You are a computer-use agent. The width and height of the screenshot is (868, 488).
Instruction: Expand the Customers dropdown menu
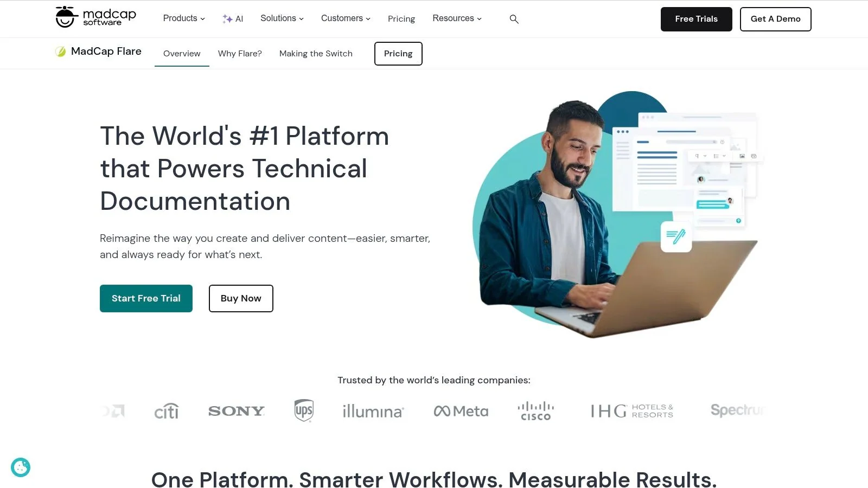click(x=346, y=18)
